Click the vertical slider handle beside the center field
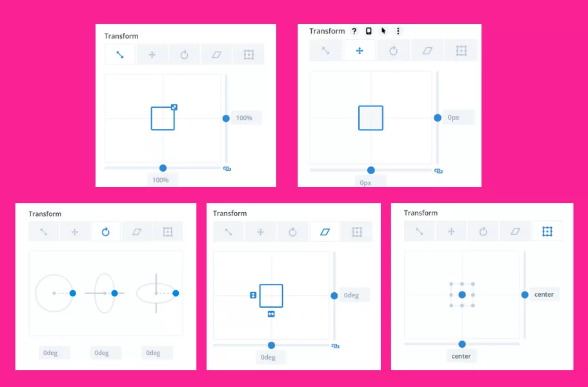 (x=525, y=295)
